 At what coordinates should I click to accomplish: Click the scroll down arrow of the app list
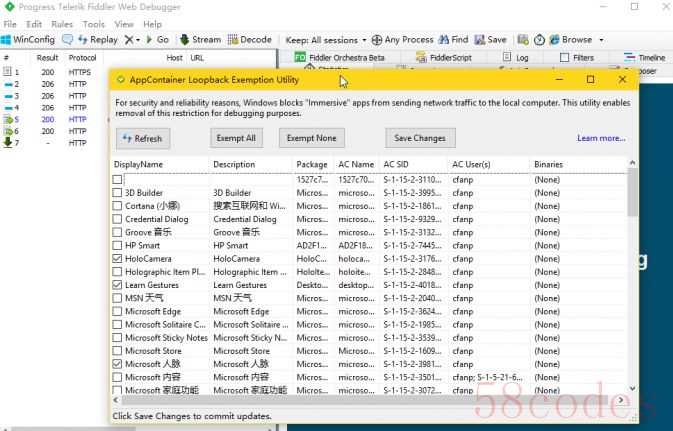pyautogui.click(x=632, y=389)
